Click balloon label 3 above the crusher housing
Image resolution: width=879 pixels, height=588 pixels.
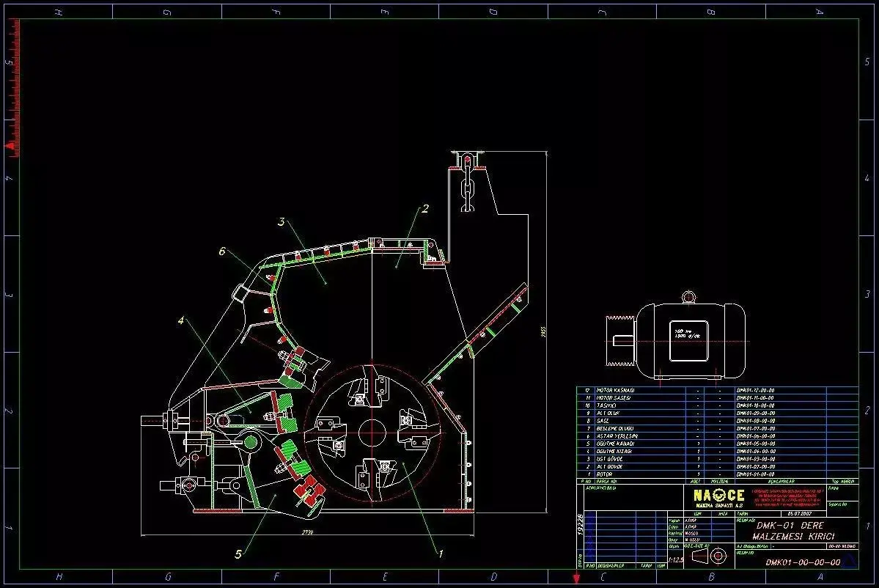[282, 222]
